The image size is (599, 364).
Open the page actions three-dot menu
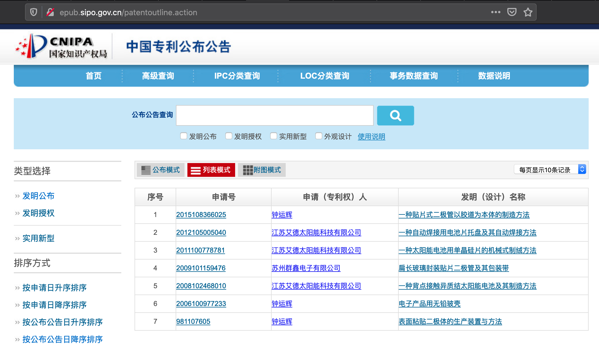pyautogui.click(x=496, y=12)
